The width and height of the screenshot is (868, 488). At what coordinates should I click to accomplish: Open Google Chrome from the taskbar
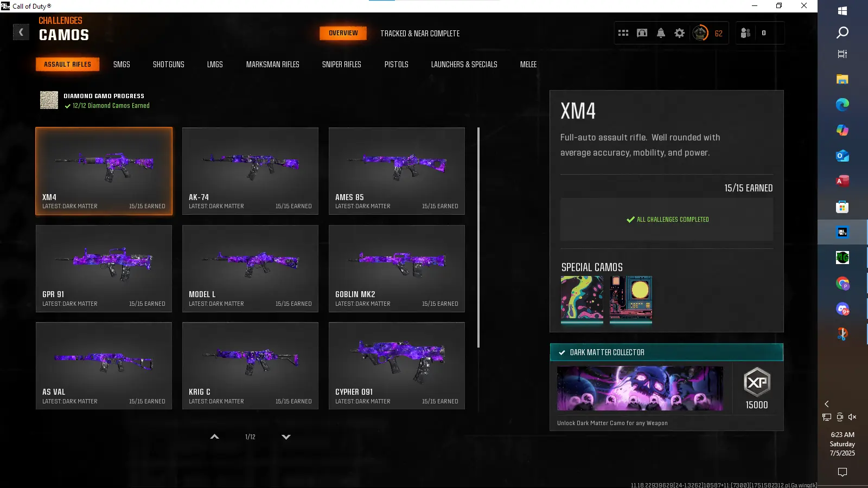[x=843, y=284]
